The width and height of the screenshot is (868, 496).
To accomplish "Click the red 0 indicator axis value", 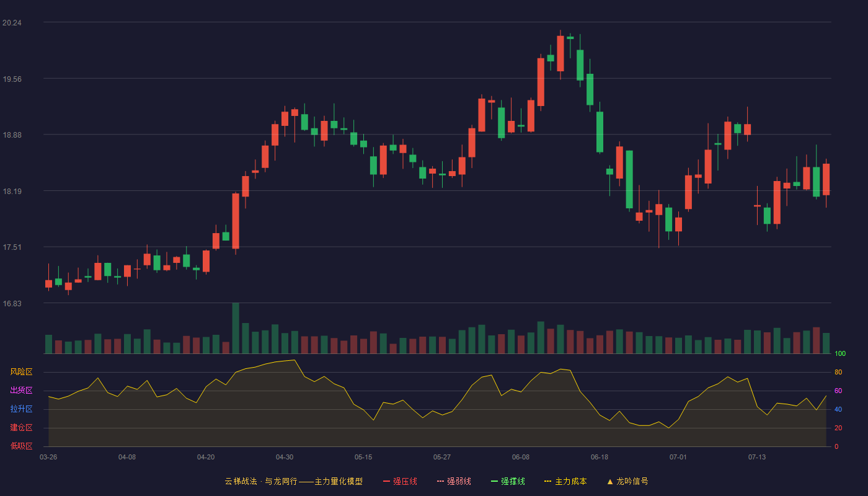I will [x=836, y=446].
